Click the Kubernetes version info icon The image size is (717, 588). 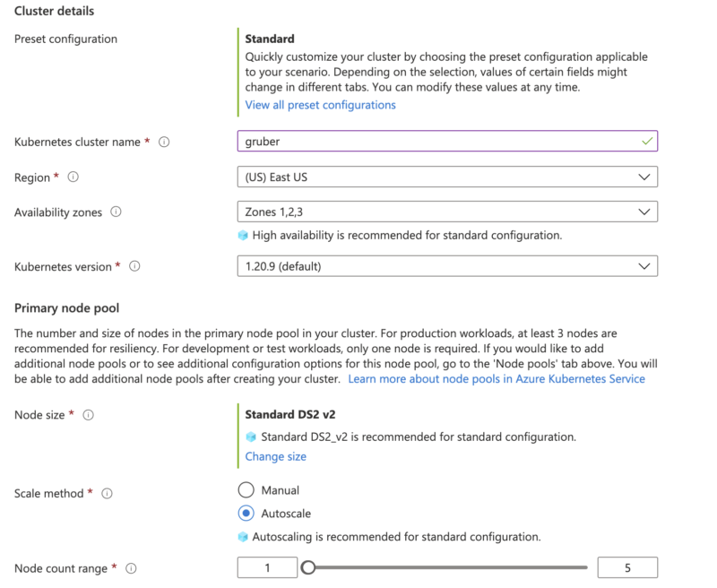point(133,266)
